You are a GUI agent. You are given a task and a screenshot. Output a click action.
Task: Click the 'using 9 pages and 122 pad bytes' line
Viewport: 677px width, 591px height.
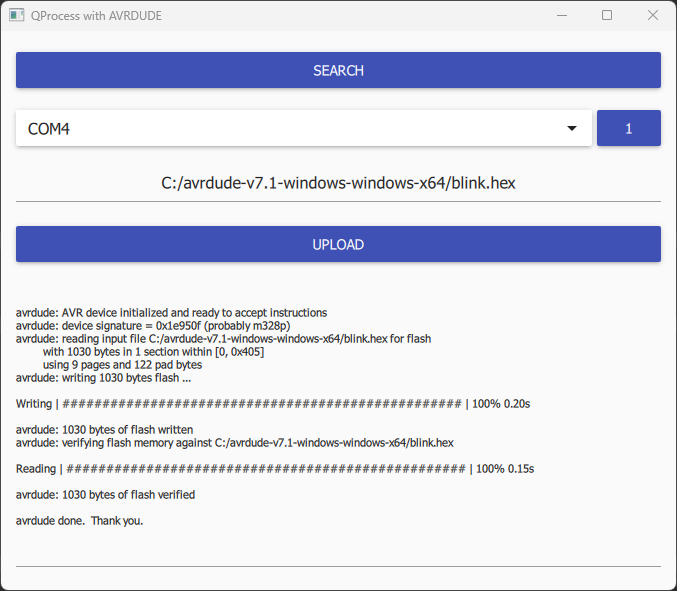[x=122, y=365]
